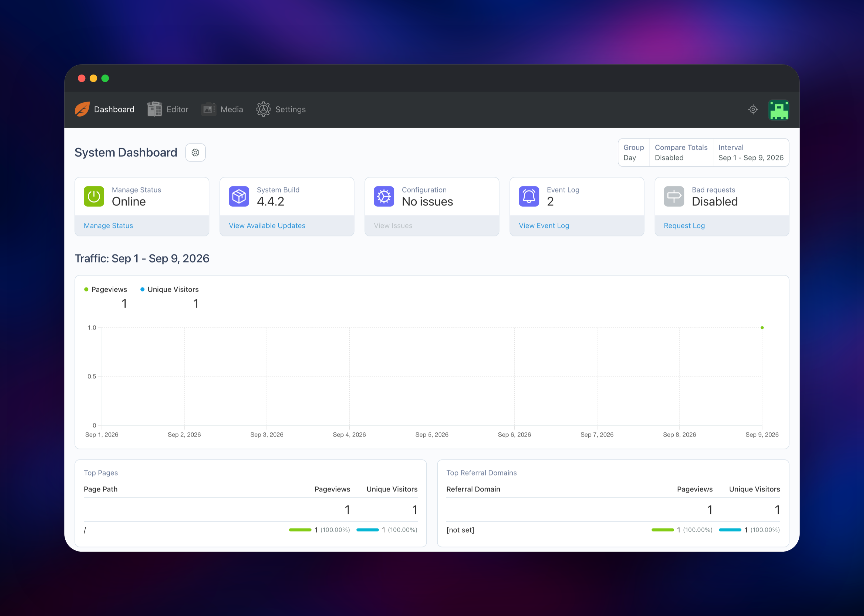Click blue Unique Visitors bar in [not set] row
864x616 pixels.
tap(730, 530)
